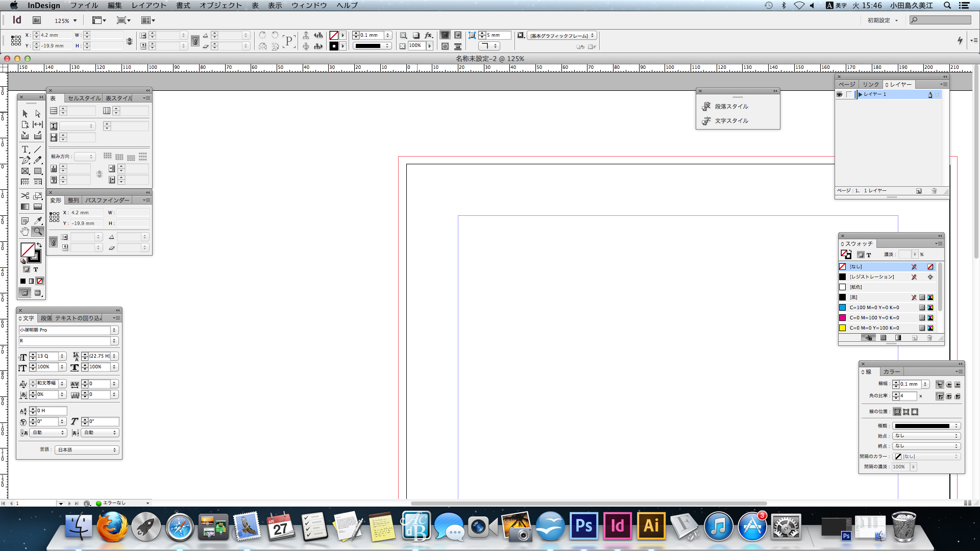This screenshot has height=551, width=980.
Task: Enable butt cap style in Stroke panel
Action: pyautogui.click(x=940, y=384)
